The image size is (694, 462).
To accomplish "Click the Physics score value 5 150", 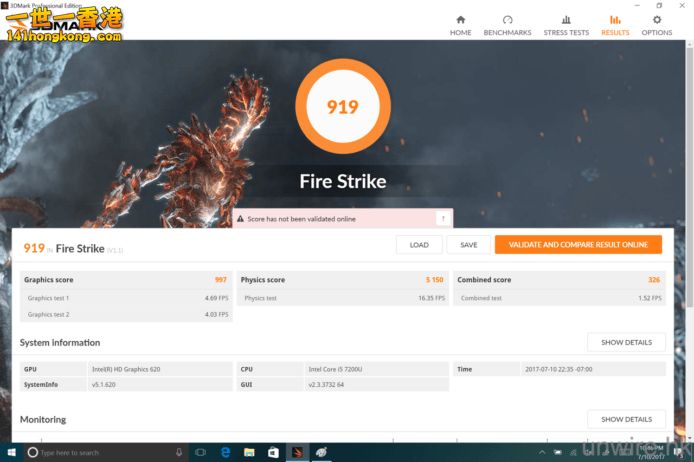I will [x=434, y=280].
